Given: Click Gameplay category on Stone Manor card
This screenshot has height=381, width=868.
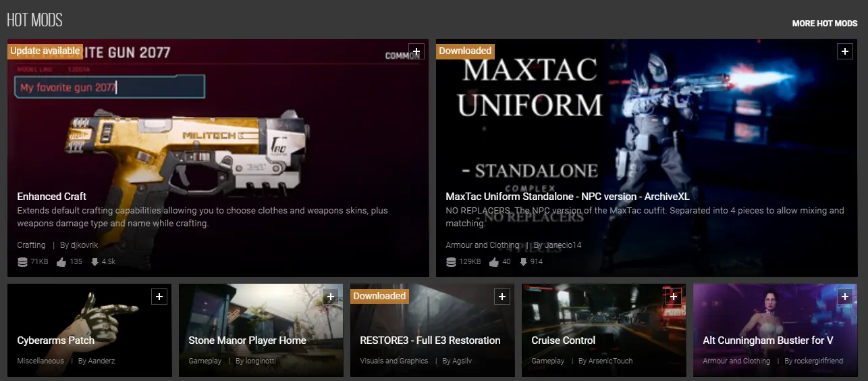Looking at the screenshot, I should point(205,361).
